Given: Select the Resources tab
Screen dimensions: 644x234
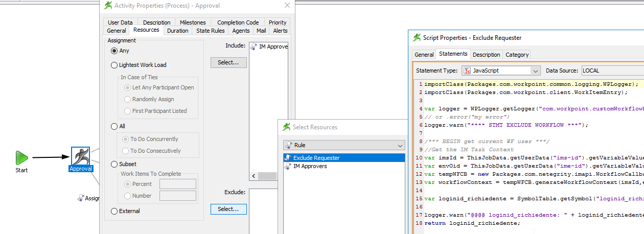Looking at the screenshot, I should [x=146, y=30].
